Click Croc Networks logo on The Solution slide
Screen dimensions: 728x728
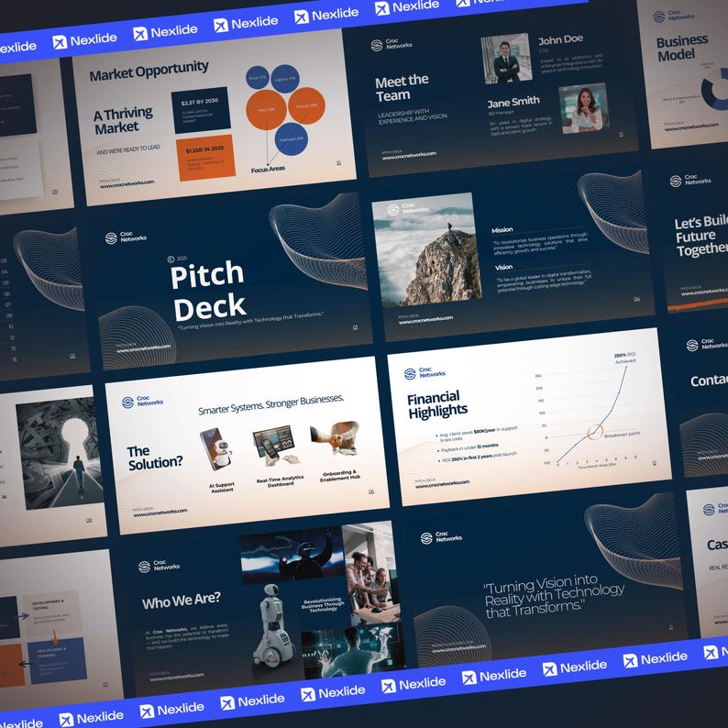click(142, 402)
